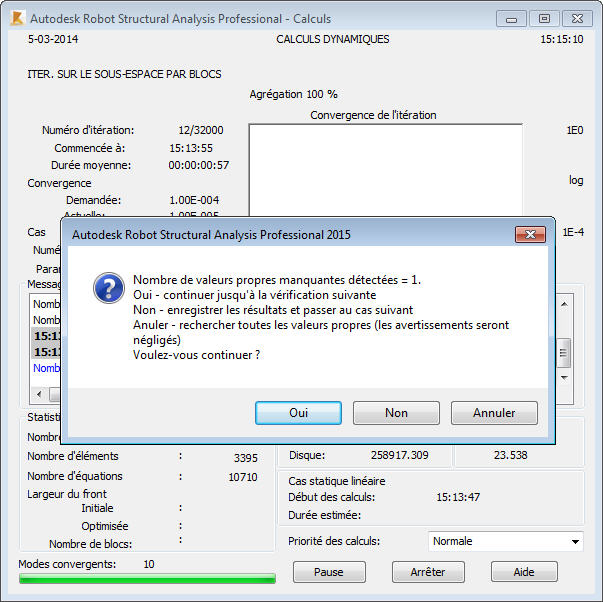The width and height of the screenshot is (603, 602).
Task: Click requested convergence 1.00E-004
Action: (194, 200)
